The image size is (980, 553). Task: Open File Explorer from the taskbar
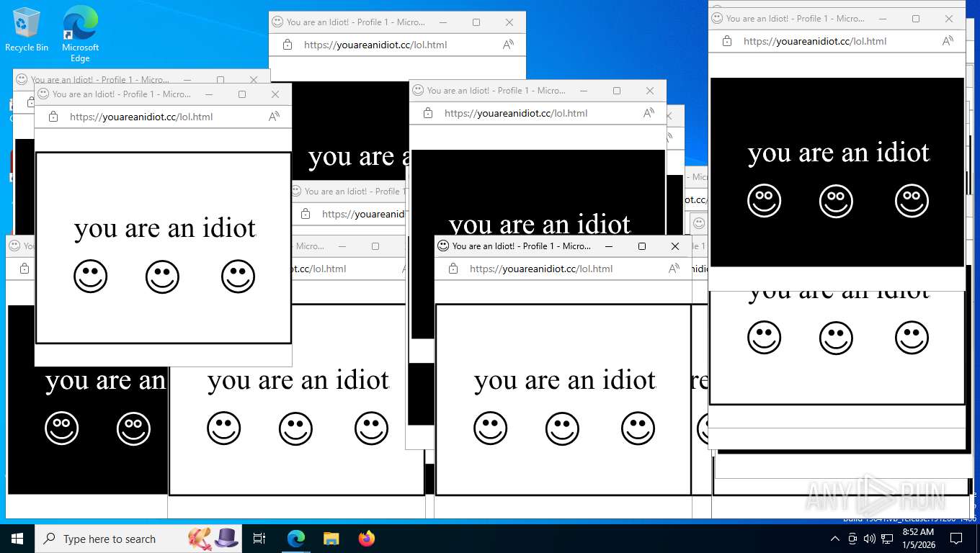pos(331,539)
